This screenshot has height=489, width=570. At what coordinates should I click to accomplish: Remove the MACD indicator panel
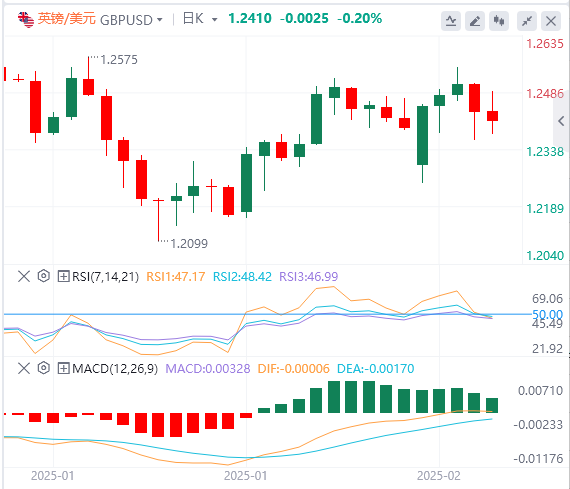tap(24, 368)
